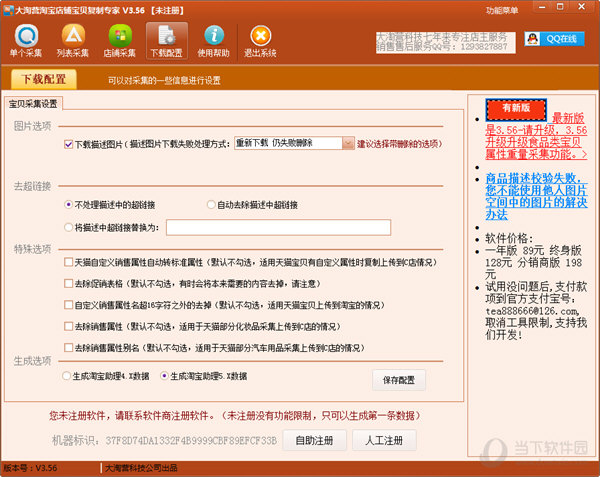Minimize the application window
This screenshot has width=600, height=477.
(542, 7)
